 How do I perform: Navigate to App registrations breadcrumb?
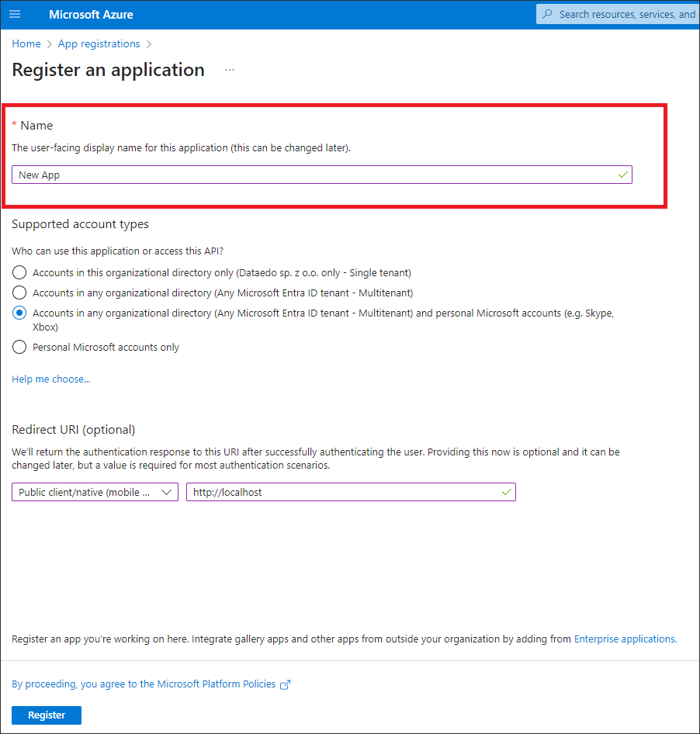click(x=99, y=44)
